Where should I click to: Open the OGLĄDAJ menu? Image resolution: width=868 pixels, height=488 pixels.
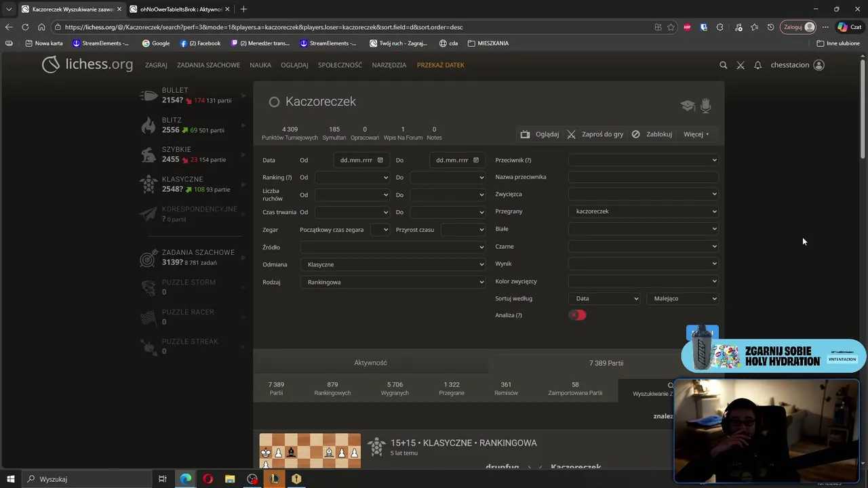point(294,65)
